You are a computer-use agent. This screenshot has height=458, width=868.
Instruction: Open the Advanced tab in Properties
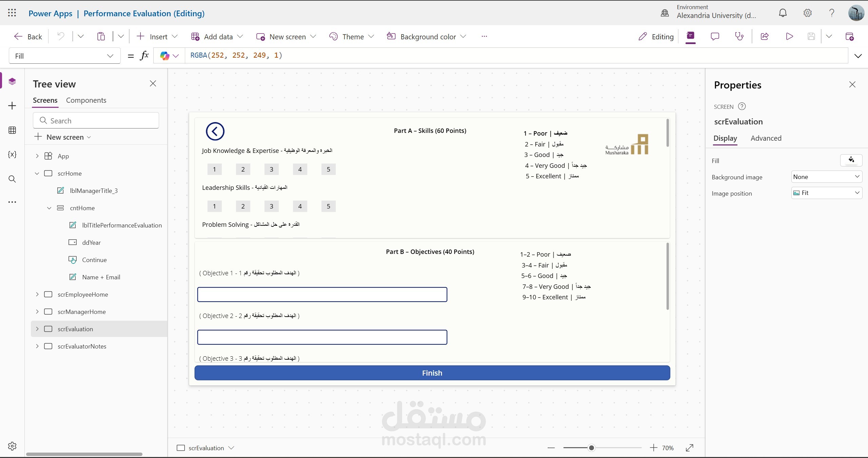(766, 138)
